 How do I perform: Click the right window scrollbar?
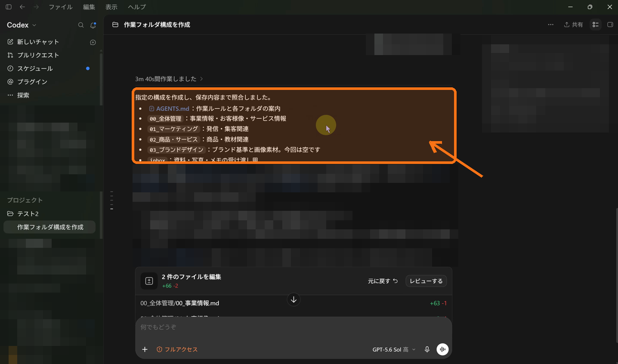616,275
